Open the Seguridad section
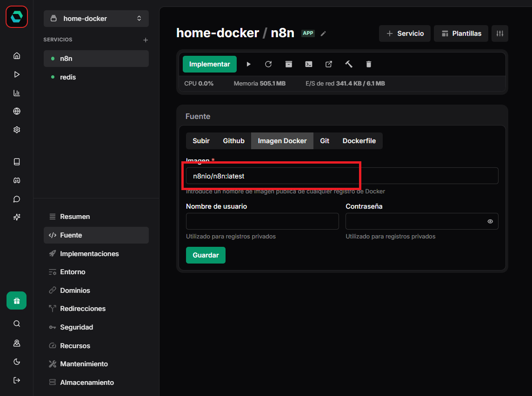Image resolution: width=532 pixels, height=396 pixels. pos(96,327)
